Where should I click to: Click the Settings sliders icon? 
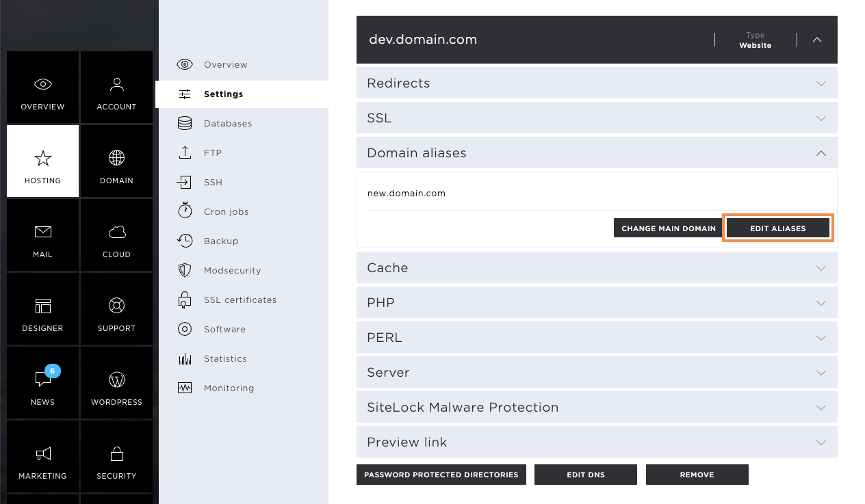click(185, 94)
